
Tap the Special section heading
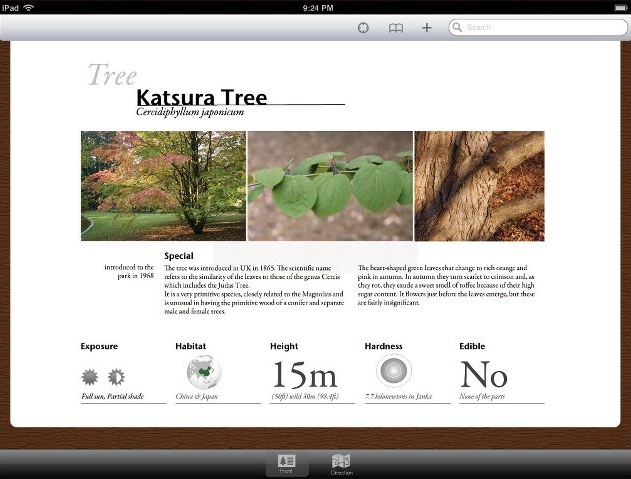pos(179,256)
